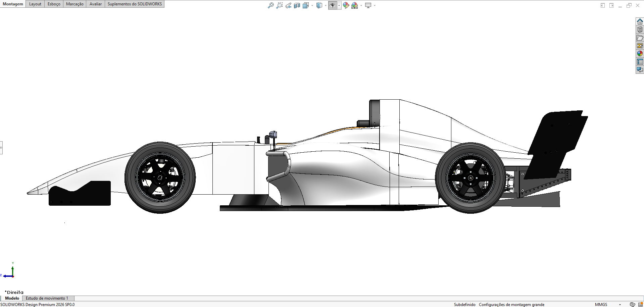644x307 pixels.
Task: Select the black front wing endplate
Action: [80, 193]
